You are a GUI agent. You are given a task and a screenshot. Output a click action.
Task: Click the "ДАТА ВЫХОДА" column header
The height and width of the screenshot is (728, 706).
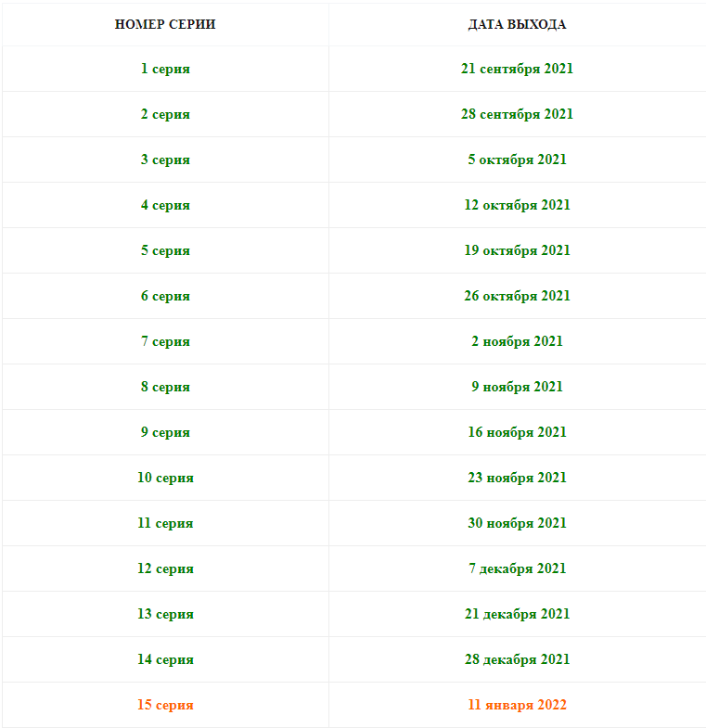(x=517, y=24)
